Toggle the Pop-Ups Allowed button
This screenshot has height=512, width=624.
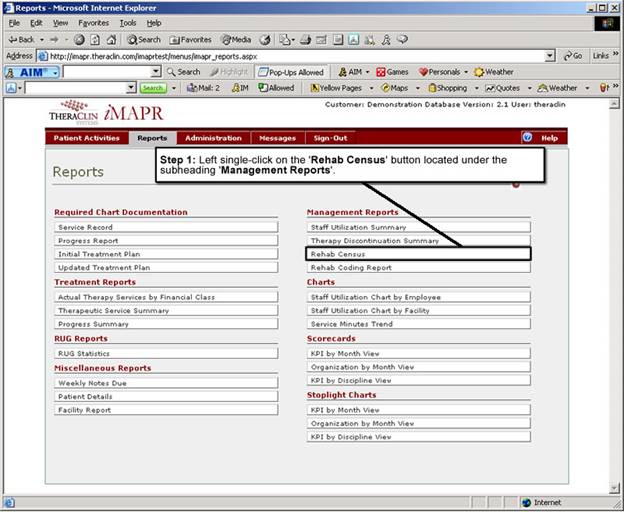point(291,72)
